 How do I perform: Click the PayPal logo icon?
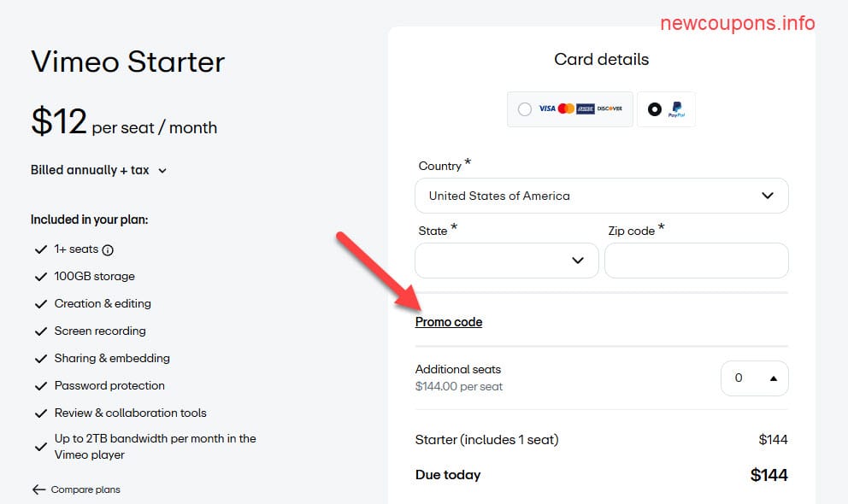click(x=676, y=109)
